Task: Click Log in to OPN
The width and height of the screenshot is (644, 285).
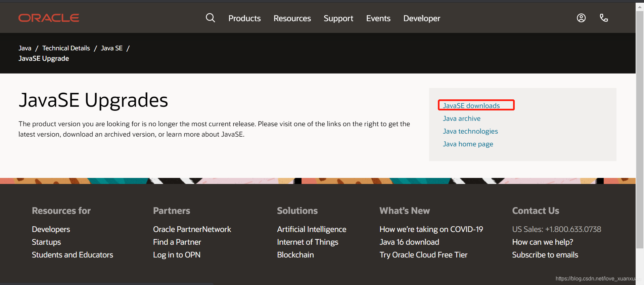Action: pyautogui.click(x=177, y=255)
